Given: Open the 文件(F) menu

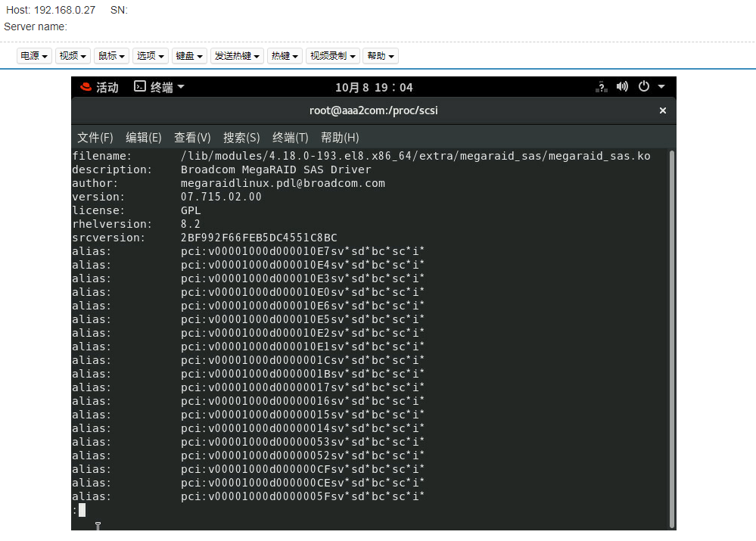Looking at the screenshot, I should 95,138.
